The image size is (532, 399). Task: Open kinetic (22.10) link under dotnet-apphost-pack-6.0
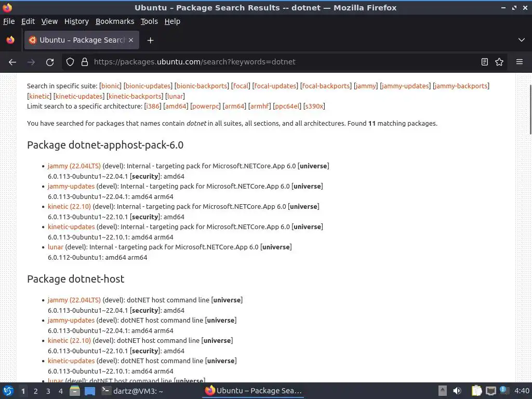pyautogui.click(x=69, y=207)
